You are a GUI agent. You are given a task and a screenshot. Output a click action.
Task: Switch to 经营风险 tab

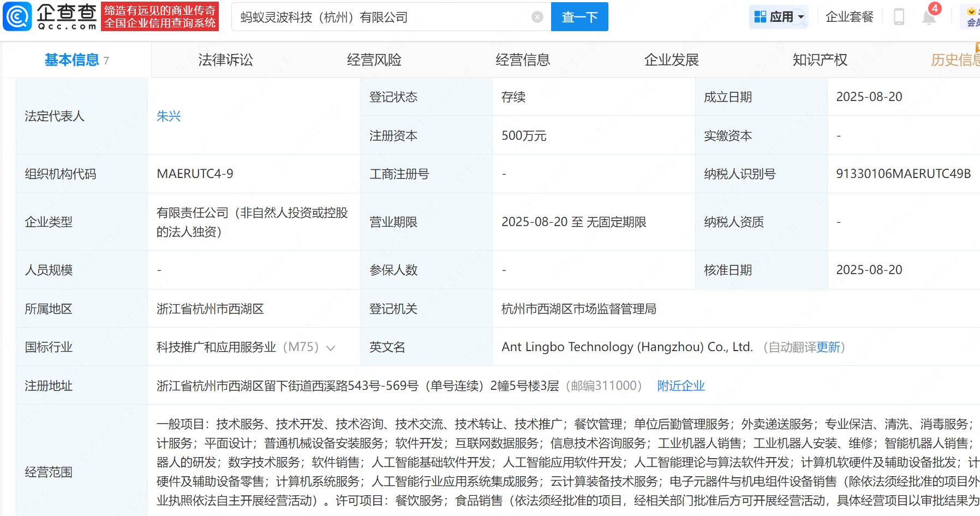click(374, 60)
